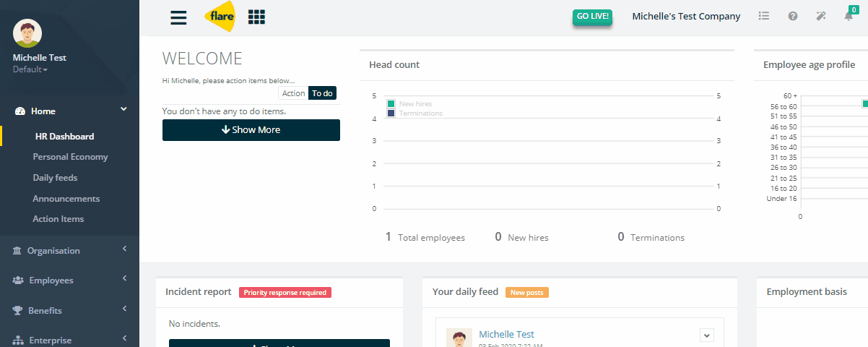Toggle Terminations legend swatch in Head count
The image size is (868, 347).
[391, 113]
